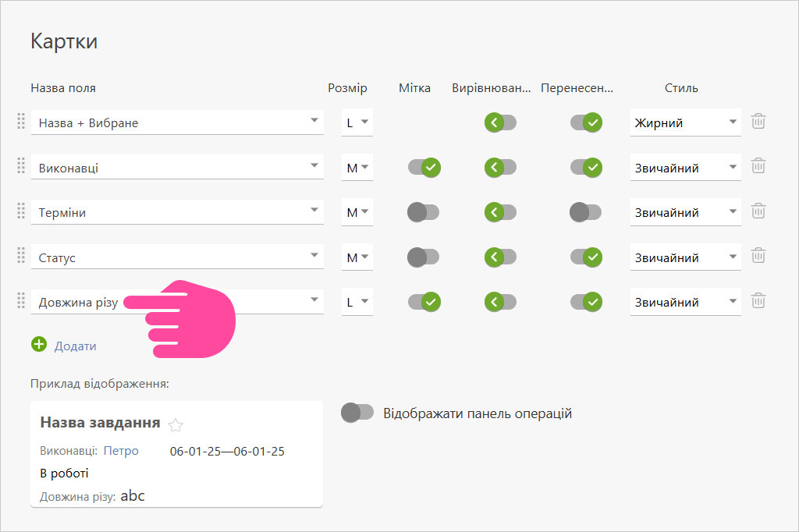Disable Мітка switch for Довжина різу

pyautogui.click(x=424, y=302)
